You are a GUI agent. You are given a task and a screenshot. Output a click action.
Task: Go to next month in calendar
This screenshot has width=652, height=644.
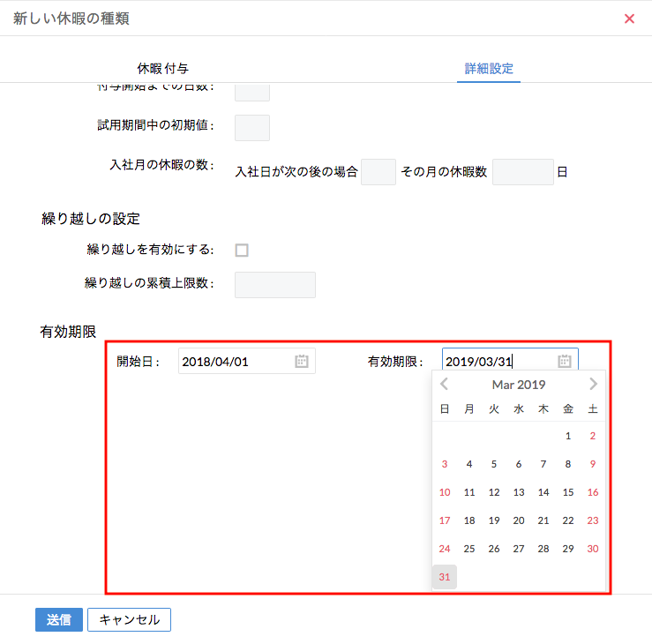coord(594,384)
